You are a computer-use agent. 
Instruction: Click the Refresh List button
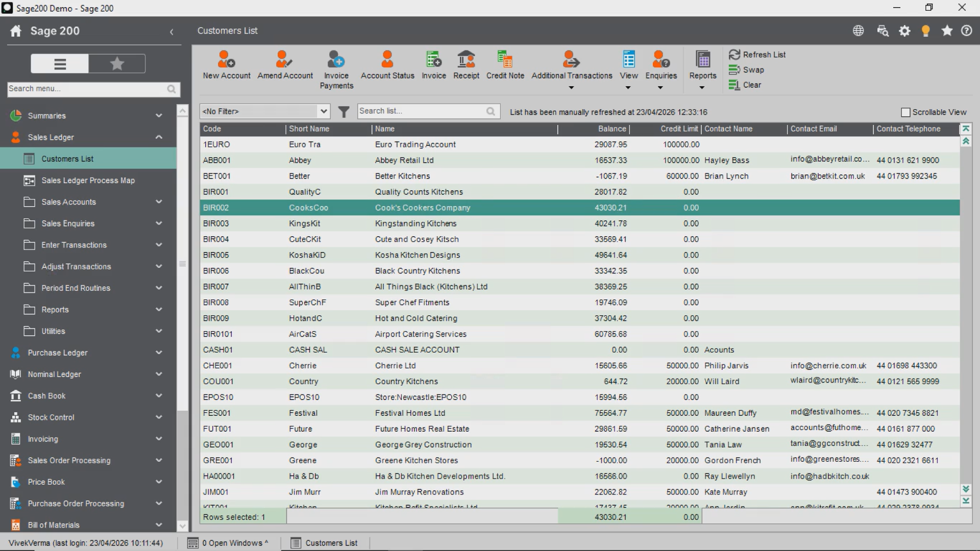coord(757,55)
